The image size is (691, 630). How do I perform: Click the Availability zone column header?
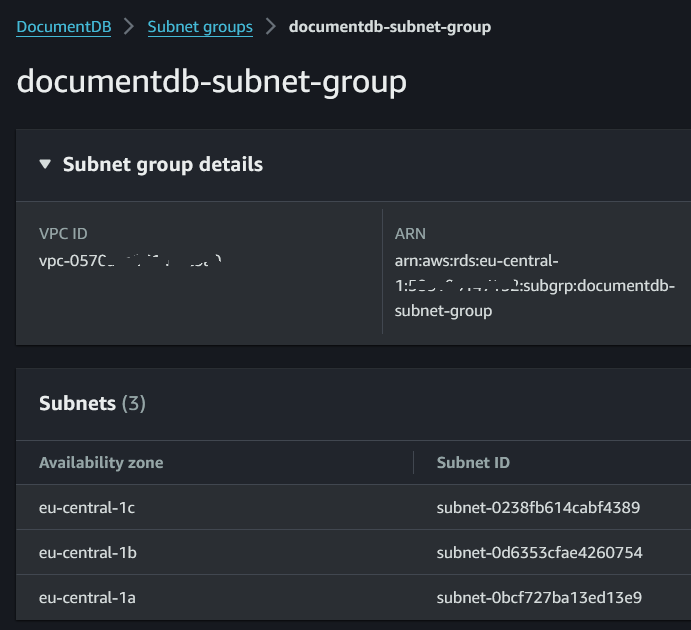101,463
